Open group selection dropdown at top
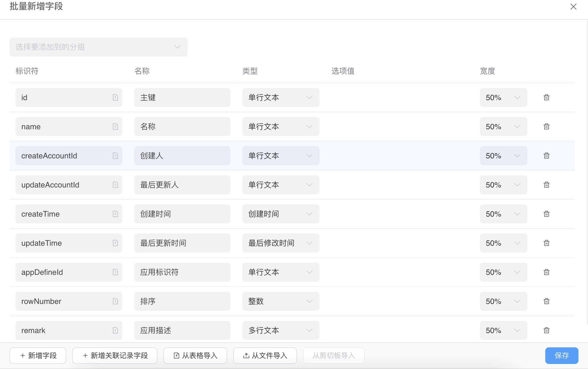Screen dimensions: 588x369 (98, 47)
